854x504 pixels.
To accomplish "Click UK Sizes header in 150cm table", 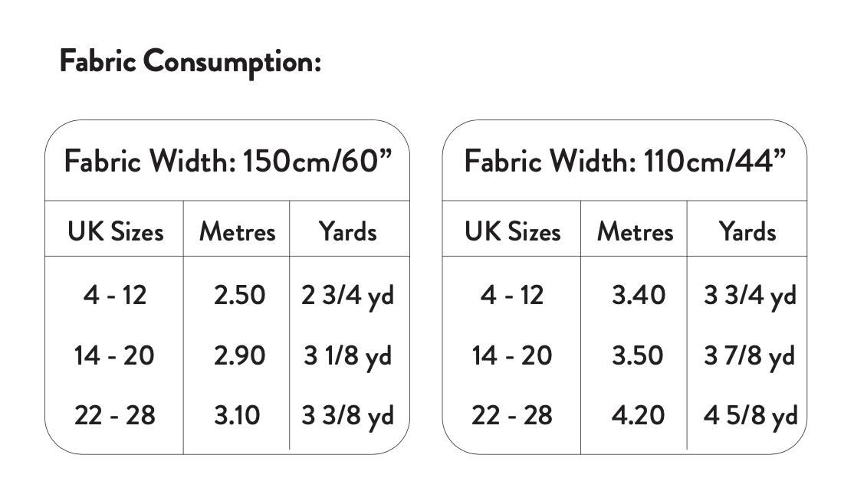I will tap(115, 231).
